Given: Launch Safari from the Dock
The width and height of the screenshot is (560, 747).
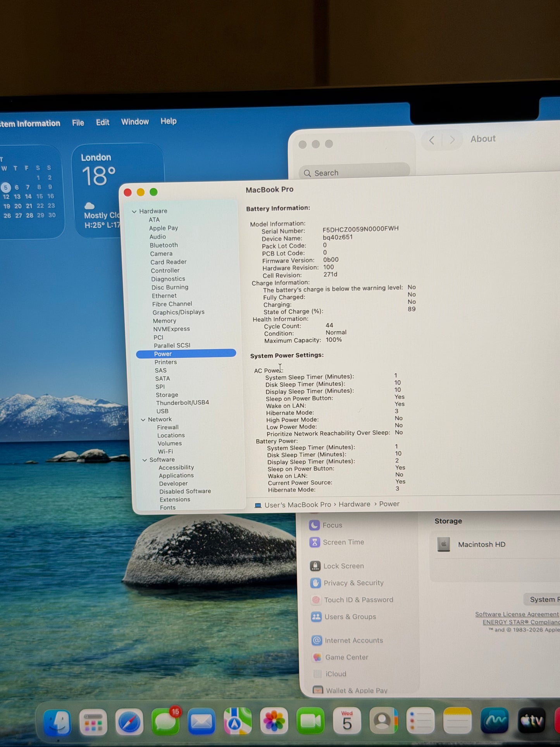Looking at the screenshot, I should (129, 722).
